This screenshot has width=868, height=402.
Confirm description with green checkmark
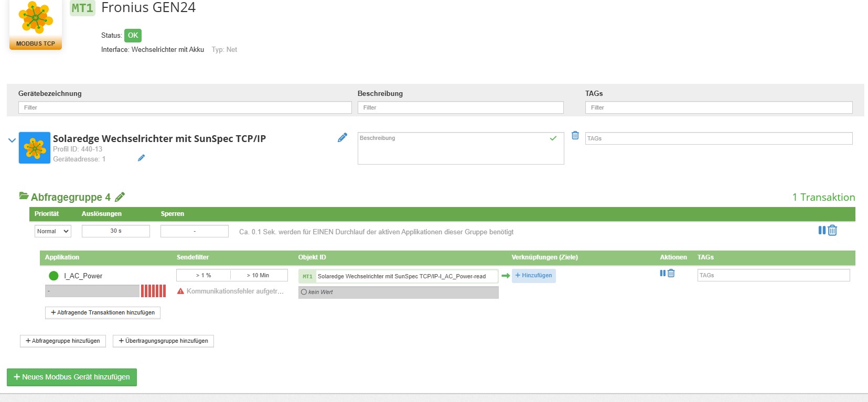pos(553,138)
